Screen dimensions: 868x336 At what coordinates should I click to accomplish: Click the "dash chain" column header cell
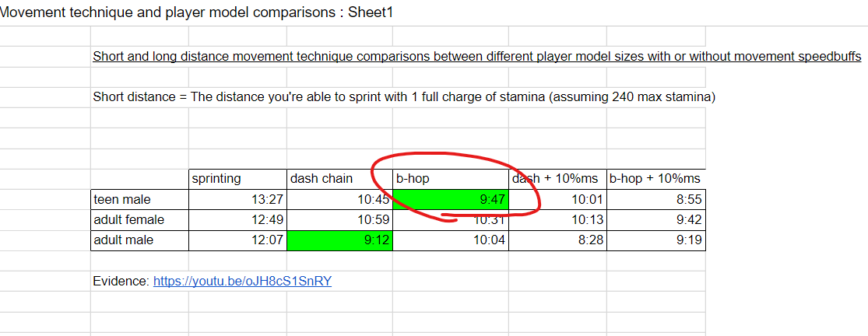[339, 179]
